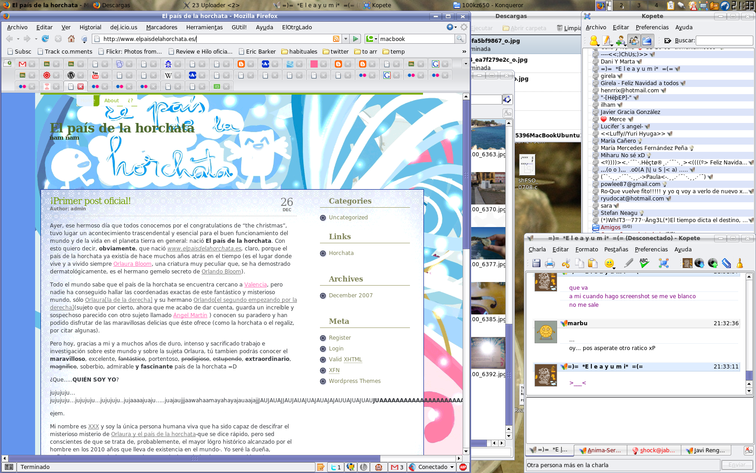This screenshot has width=756, height=473.
Task: Open the Preferencias menu in Kopete contact list
Action: tap(652, 27)
